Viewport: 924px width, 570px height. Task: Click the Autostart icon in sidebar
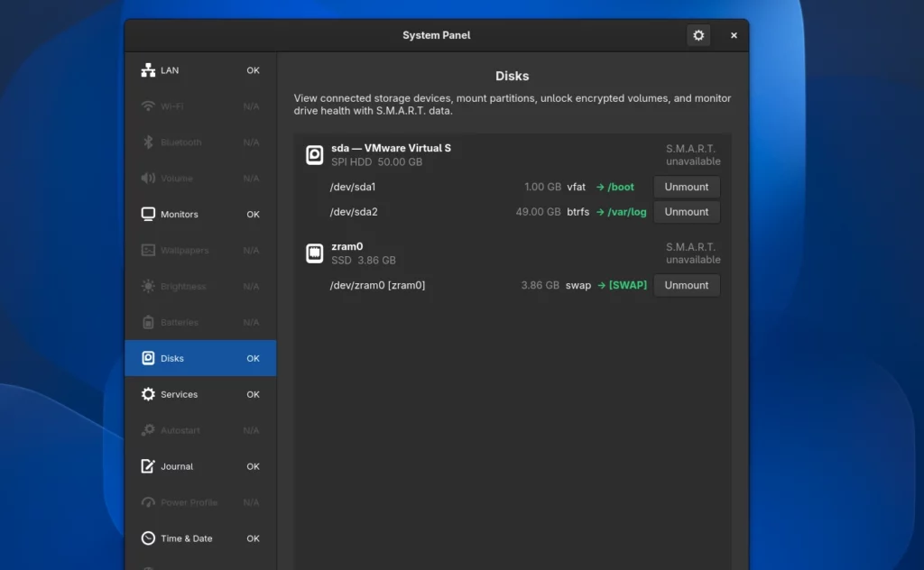tap(148, 430)
